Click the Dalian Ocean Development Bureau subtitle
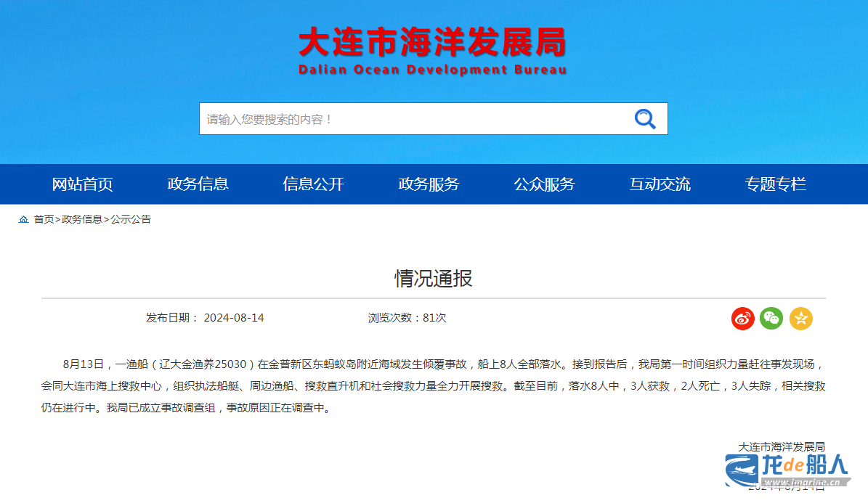The width and height of the screenshot is (868, 503). click(433, 70)
